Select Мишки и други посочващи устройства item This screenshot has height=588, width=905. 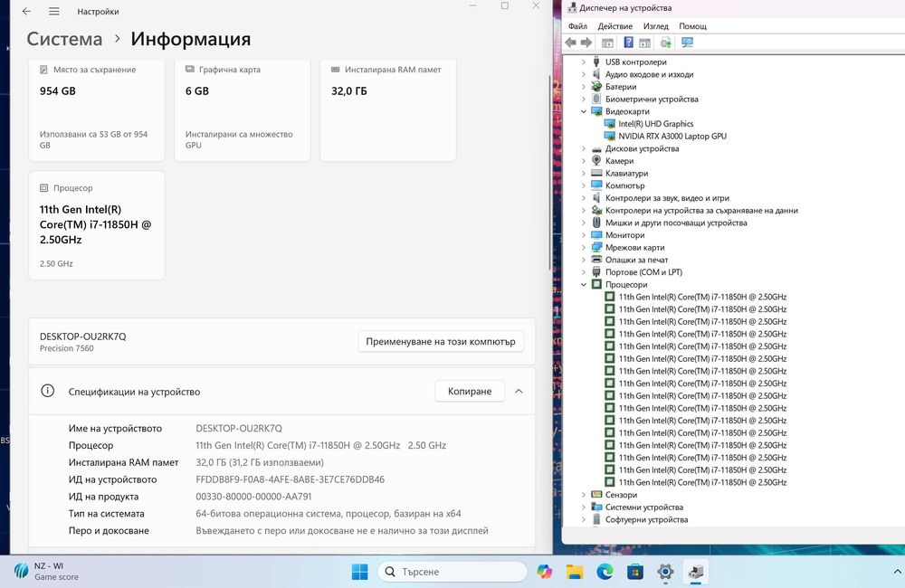pos(676,223)
